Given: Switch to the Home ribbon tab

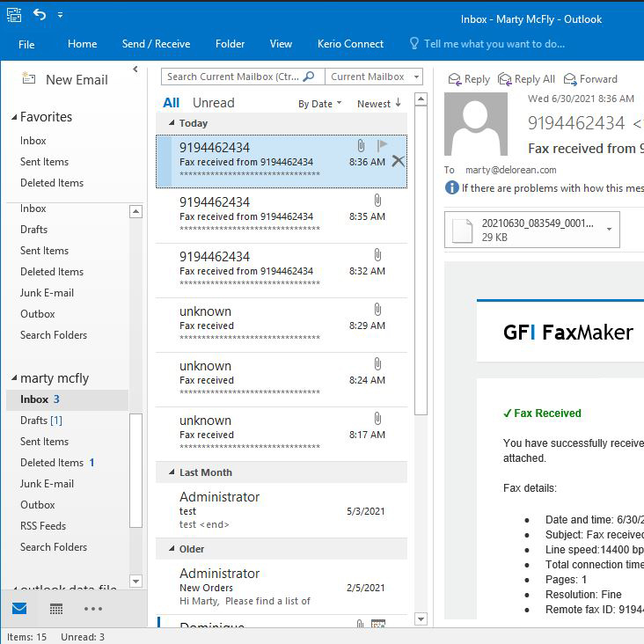Looking at the screenshot, I should 82,44.
